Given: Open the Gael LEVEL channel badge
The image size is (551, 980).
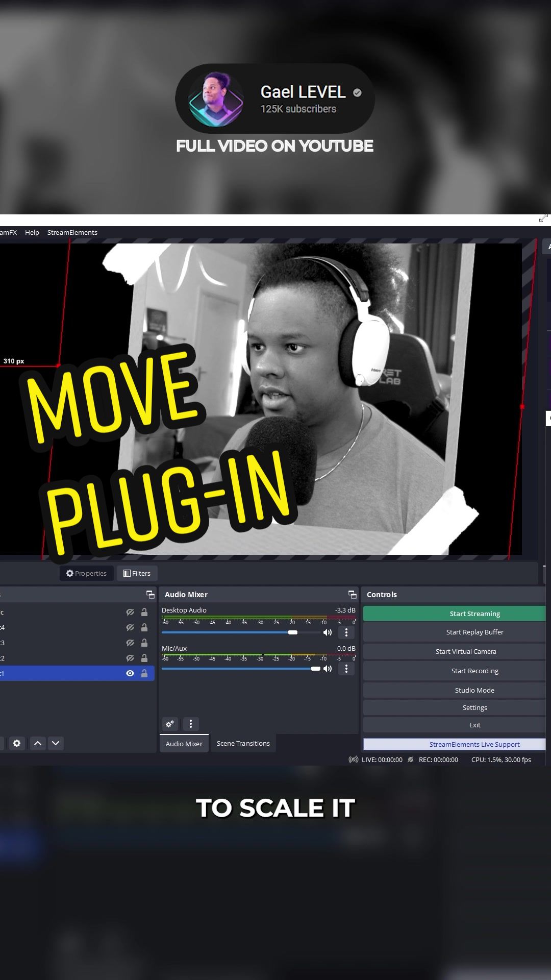Looking at the screenshot, I should (275, 99).
